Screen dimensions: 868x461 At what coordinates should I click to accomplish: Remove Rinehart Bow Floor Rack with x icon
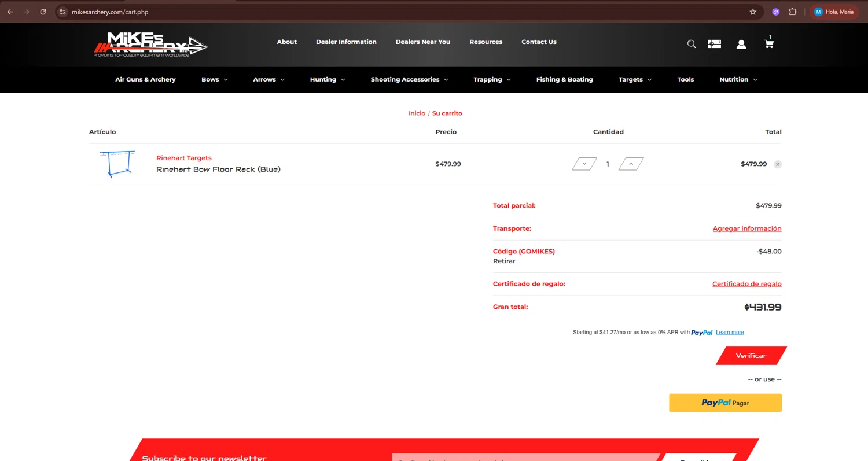(x=778, y=164)
